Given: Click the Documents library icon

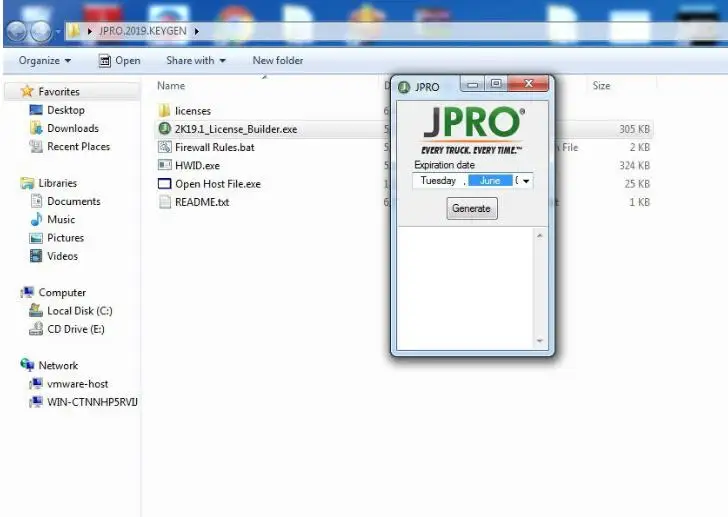Looking at the screenshot, I should (36, 201).
